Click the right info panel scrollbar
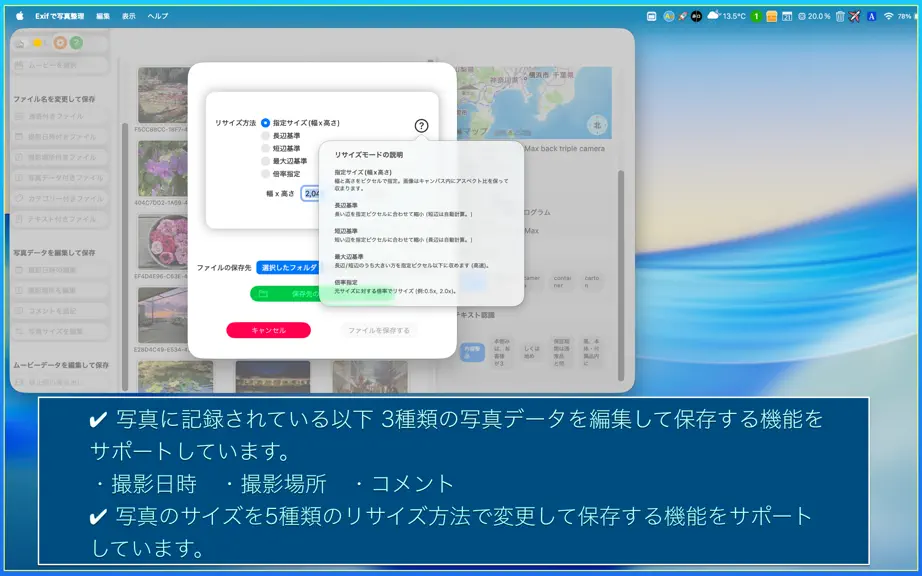Image resolution: width=922 pixels, height=576 pixels. coord(620,276)
